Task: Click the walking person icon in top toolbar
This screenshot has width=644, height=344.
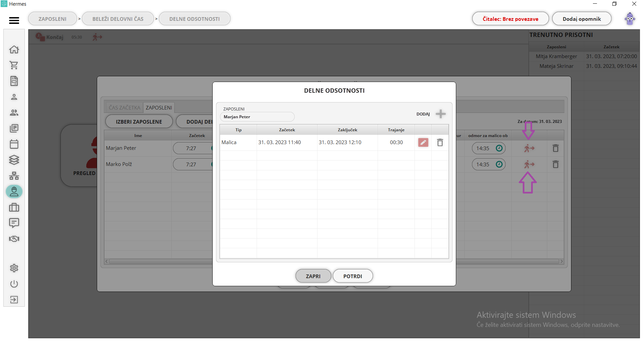Action: click(97, 37)
